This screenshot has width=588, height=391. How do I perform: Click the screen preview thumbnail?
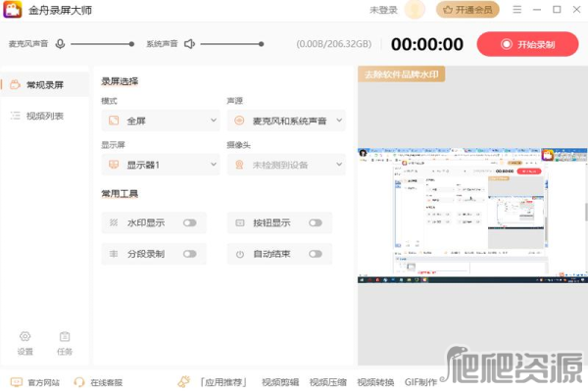pyautogui.click(x=472, y=216)
